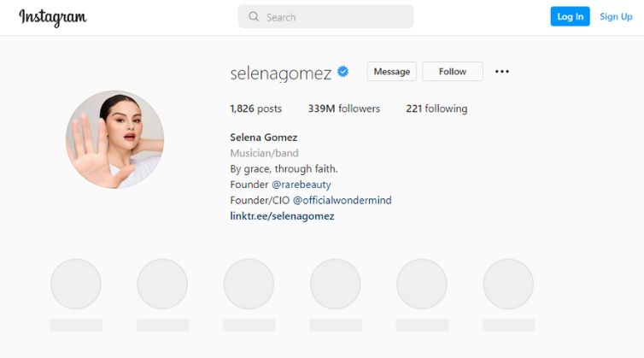Open the first story highlight circle

(76, 284)
